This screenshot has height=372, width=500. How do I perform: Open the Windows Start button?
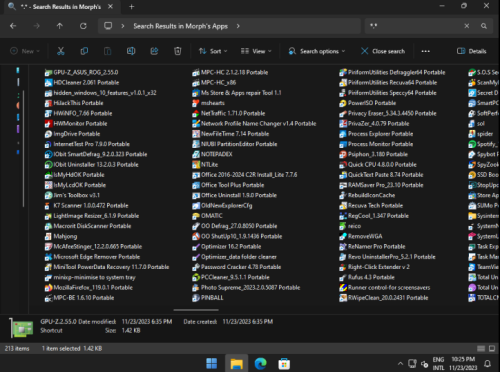(x=212, y=363)
